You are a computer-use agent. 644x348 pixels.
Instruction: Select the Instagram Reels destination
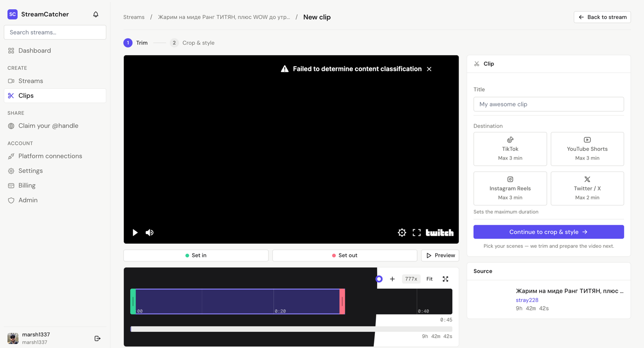click(x=510, y=188)
